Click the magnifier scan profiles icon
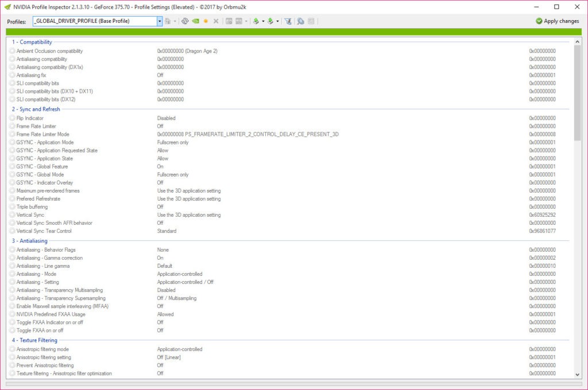Viewport: 588px width, 390px height. tap(300, 21)
